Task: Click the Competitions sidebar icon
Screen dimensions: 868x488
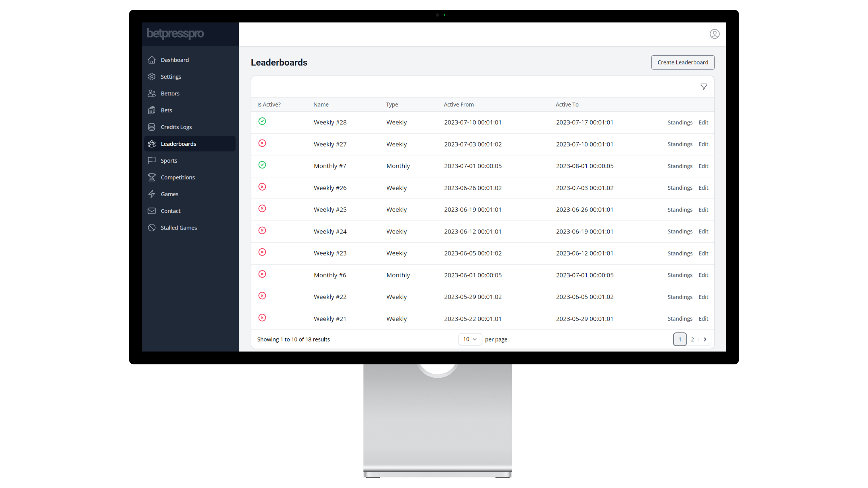Action: click(x=152, y=177)
